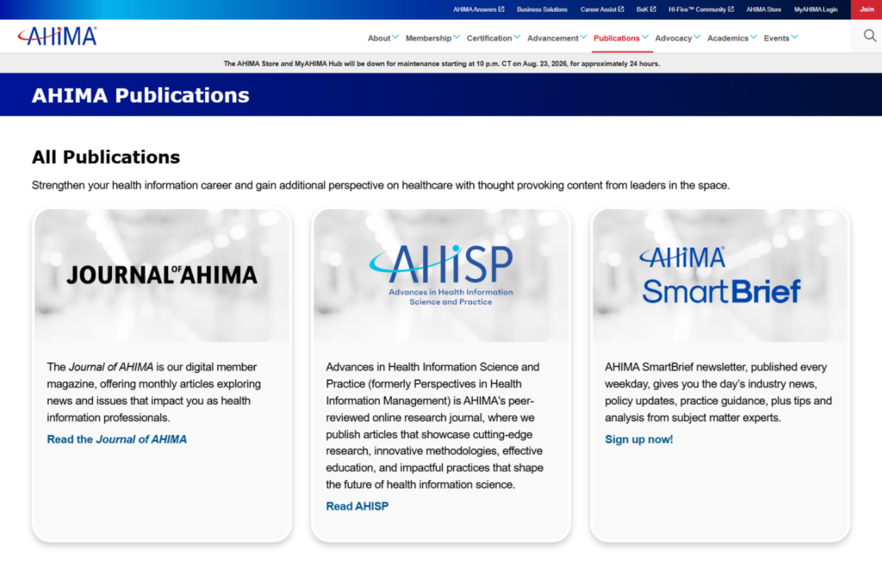The width and height of the screenshot is (882, 588).
Task: Click the MyAHIMA Login link
Action: coord(816,9)
